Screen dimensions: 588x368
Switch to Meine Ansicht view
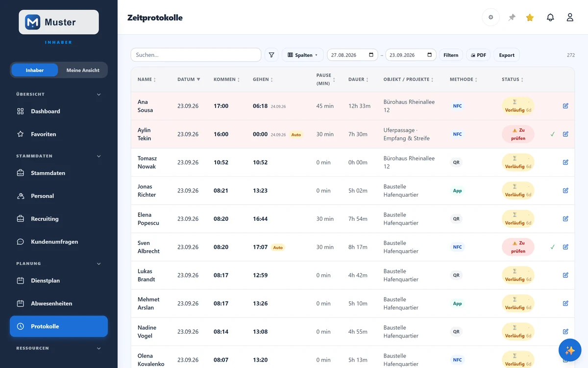pyautogui.click(x=83, y=70)
